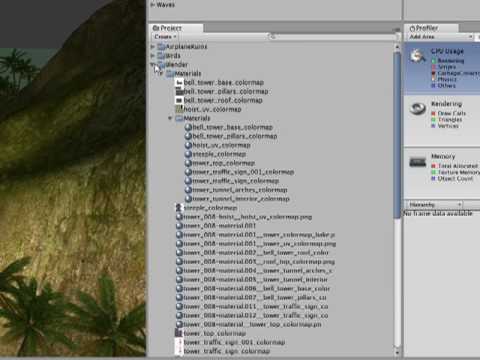Click the Project panel scrollbar down arrow

click(x=397, y=352)
